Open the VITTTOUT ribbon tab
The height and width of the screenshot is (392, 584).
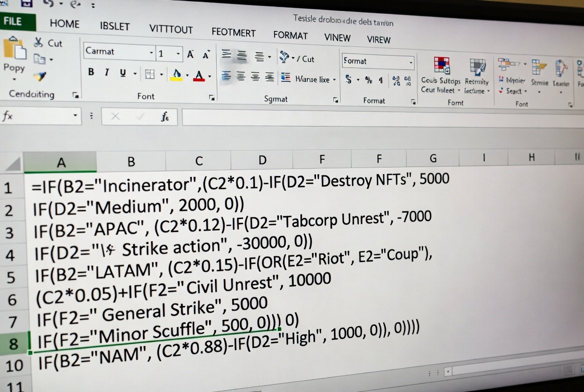pos(171,29)
